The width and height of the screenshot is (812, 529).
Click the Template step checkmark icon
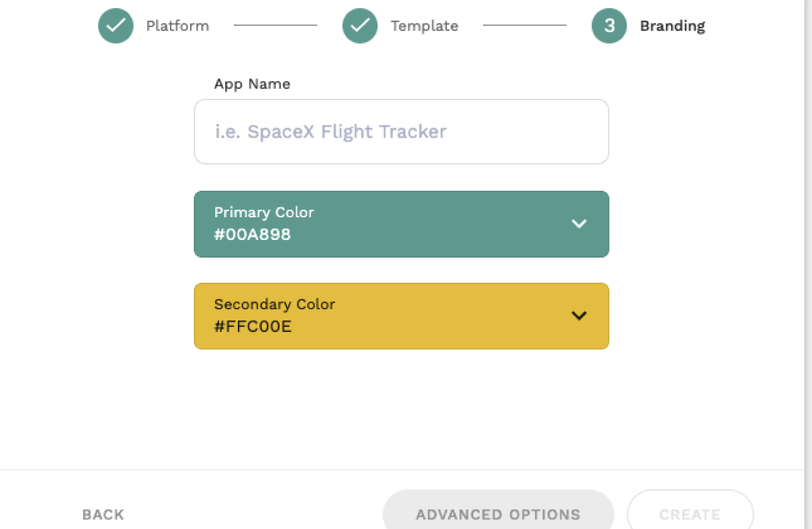(360, 26)
